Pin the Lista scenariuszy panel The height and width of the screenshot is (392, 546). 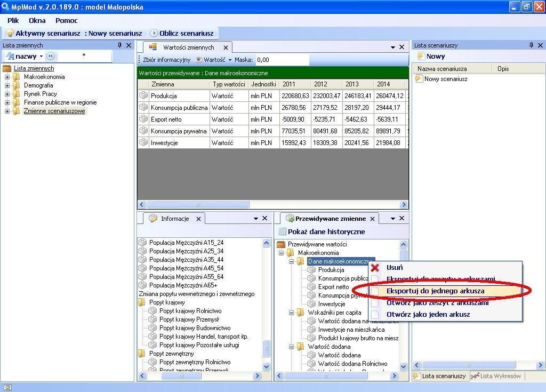[531, 45]
